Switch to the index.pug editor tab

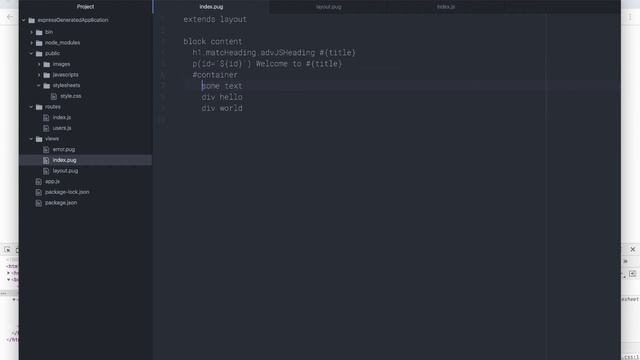(211, 7)
